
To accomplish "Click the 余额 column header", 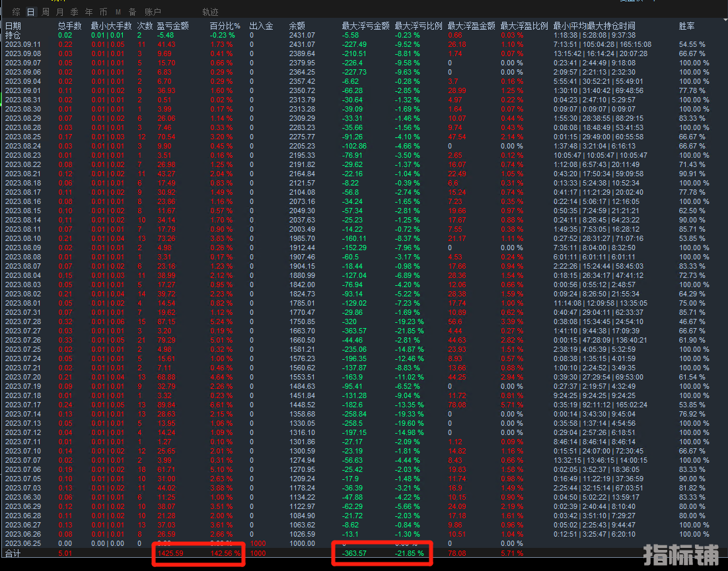I will click(297, 26).
